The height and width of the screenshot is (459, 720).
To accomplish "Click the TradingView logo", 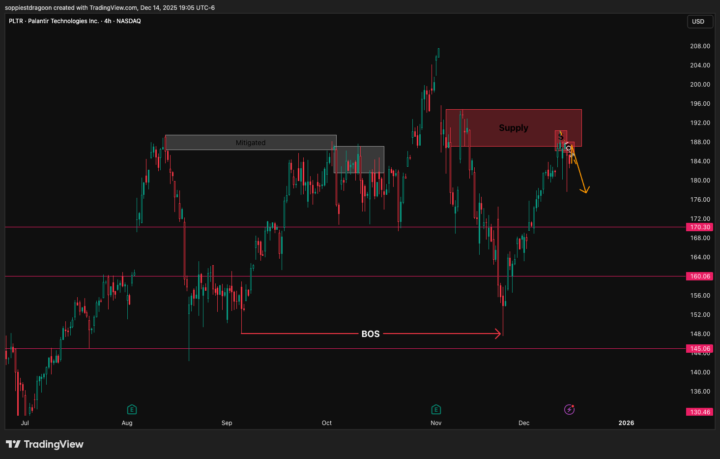I will [x=45, y=444].
